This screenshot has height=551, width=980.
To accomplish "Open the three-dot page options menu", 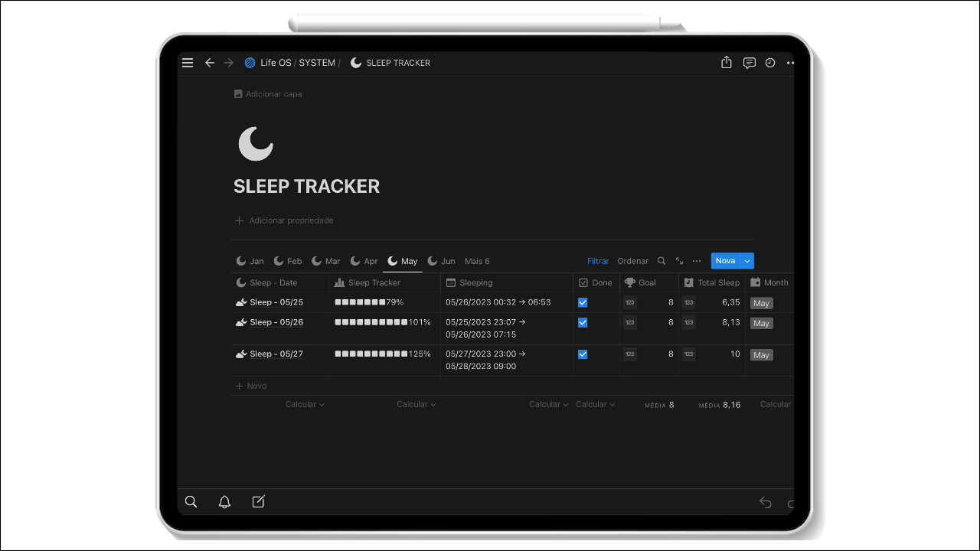I will point(790,63).
